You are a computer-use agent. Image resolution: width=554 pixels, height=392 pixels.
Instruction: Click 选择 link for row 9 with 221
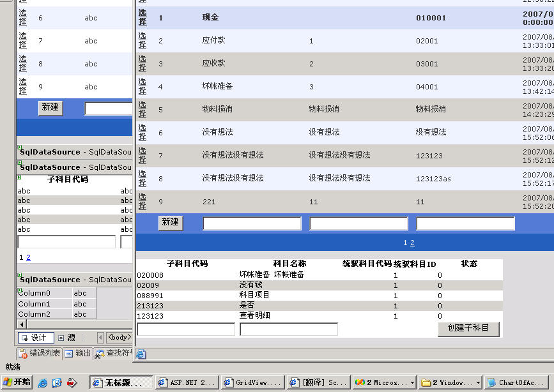tap(142, 201)
